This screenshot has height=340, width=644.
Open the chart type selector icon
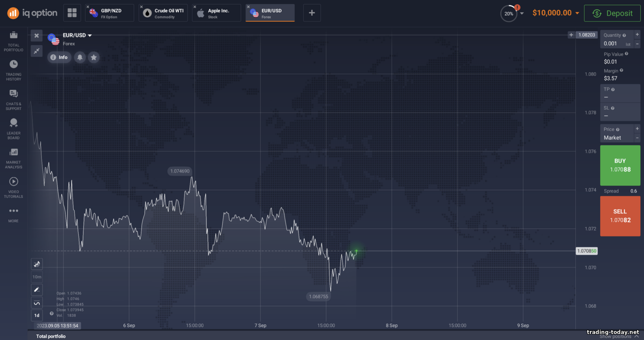click(x=37, y=264)
